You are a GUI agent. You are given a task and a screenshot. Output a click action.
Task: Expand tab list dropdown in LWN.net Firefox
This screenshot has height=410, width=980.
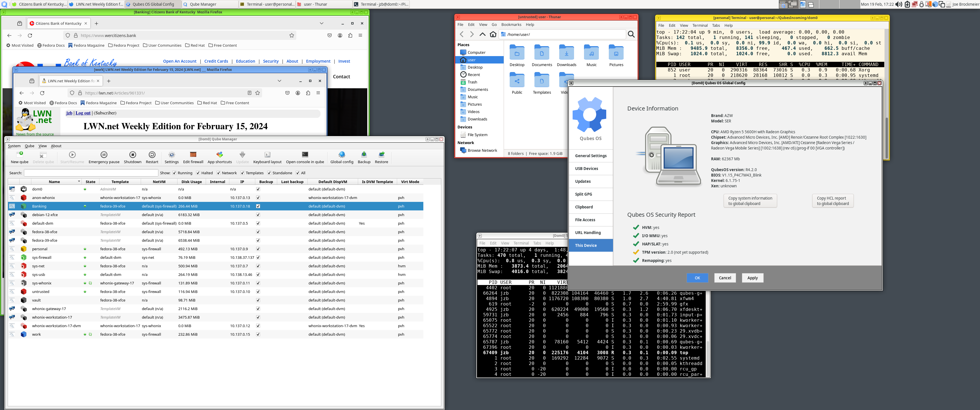coord(279,81)
